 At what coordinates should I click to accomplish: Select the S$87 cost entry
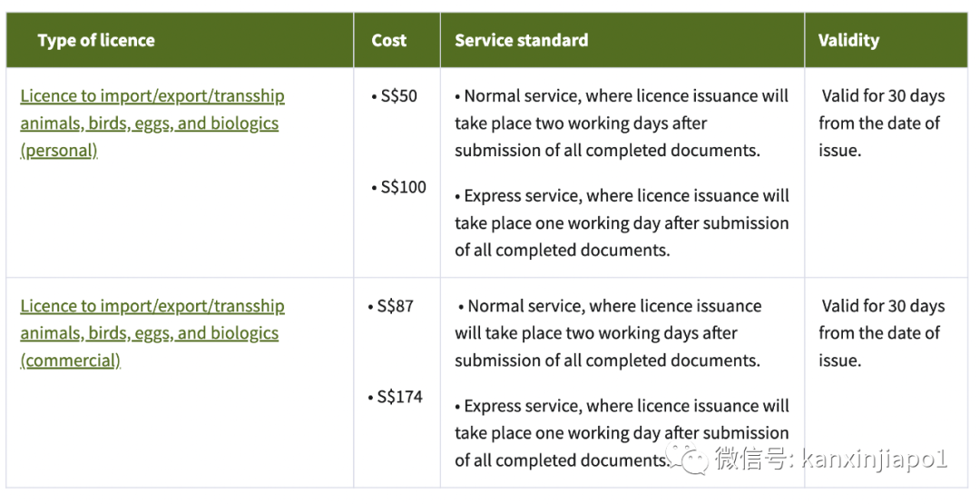(390, 306)
